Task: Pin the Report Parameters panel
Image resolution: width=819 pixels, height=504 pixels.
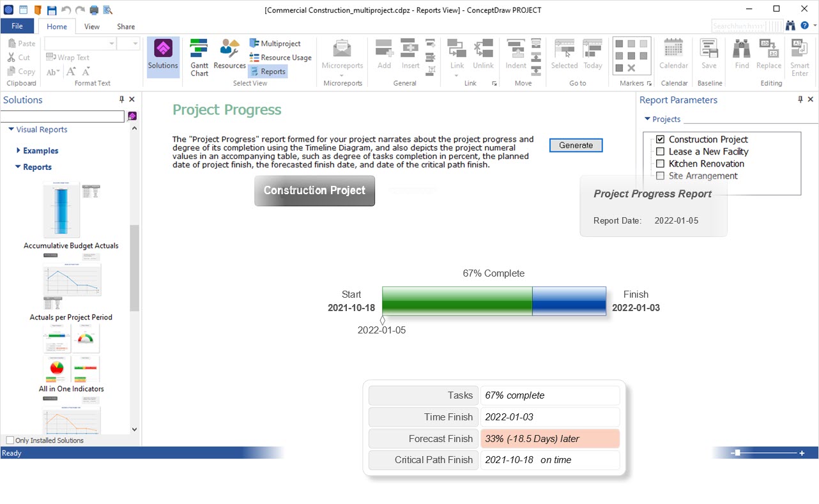Action: tap(800, 100)
